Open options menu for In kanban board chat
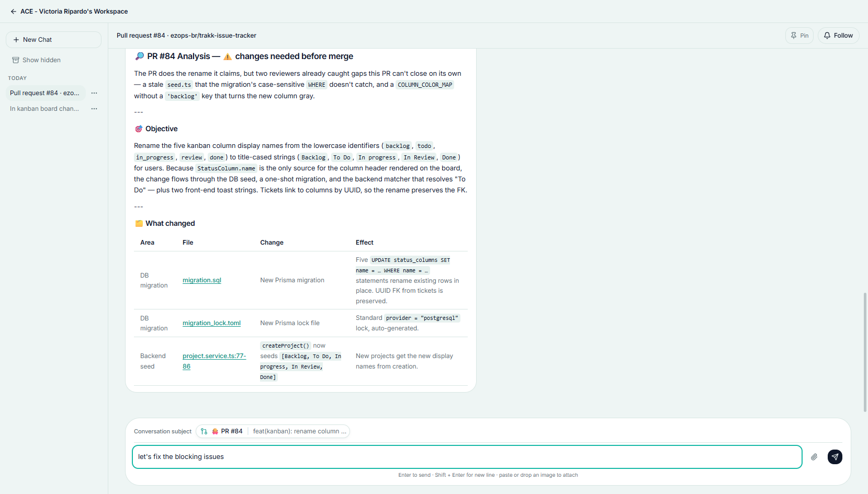This screenshot has height=494, width=868. coord(94,109)
